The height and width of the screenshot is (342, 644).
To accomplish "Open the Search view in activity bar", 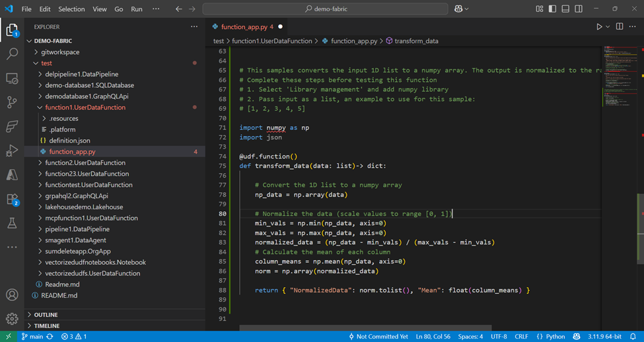I will [12, 54].
